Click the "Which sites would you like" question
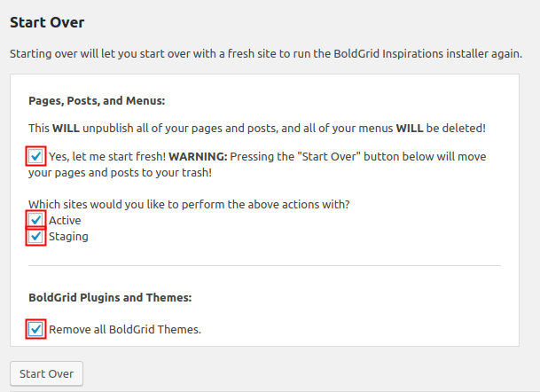 point(189,204)
